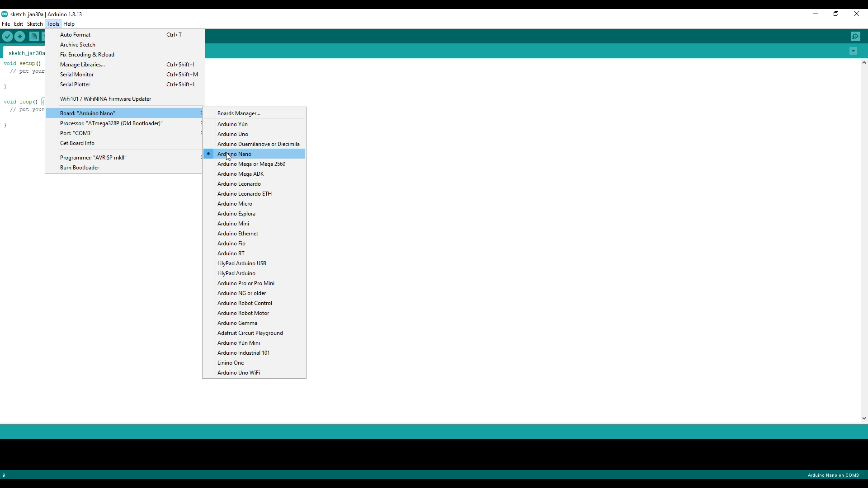Click the editor scrollbar down arrow
The width and height of the screenshot is (868, 488).
tap(864, 418)
